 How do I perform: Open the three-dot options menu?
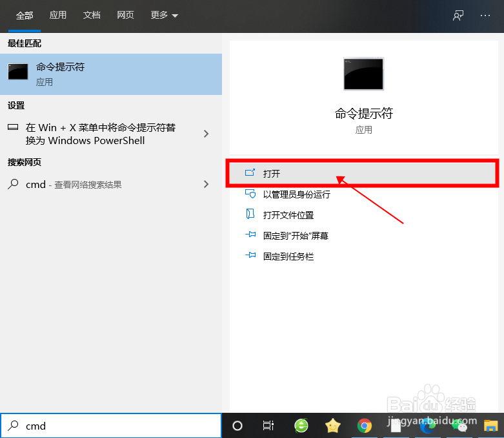[485, 15]
